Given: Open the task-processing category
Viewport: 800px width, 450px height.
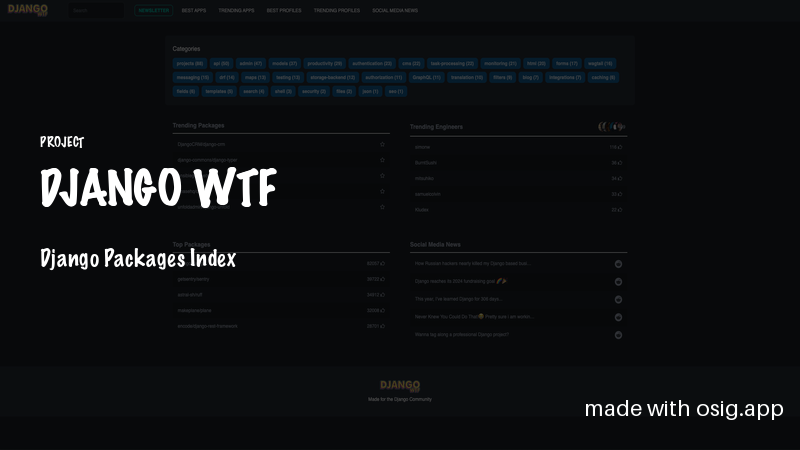Looking at the screenshot, I should 452,64.
